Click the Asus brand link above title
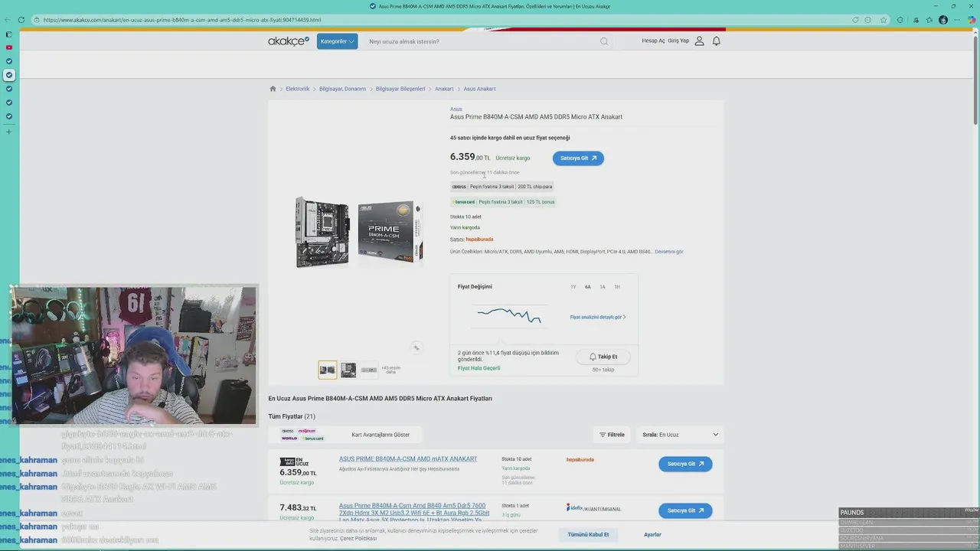This screenshot has width=980, height=551. [456, 109]
